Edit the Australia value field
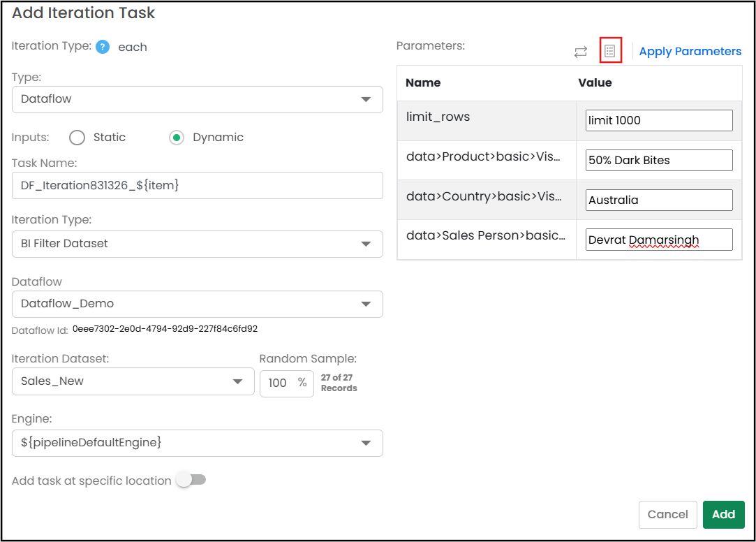 659,200
